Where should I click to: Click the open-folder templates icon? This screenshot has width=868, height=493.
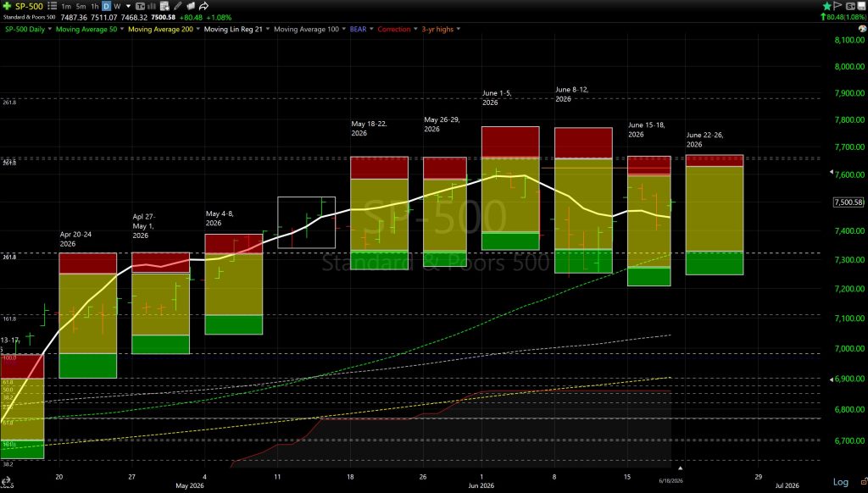pos(191,6)
